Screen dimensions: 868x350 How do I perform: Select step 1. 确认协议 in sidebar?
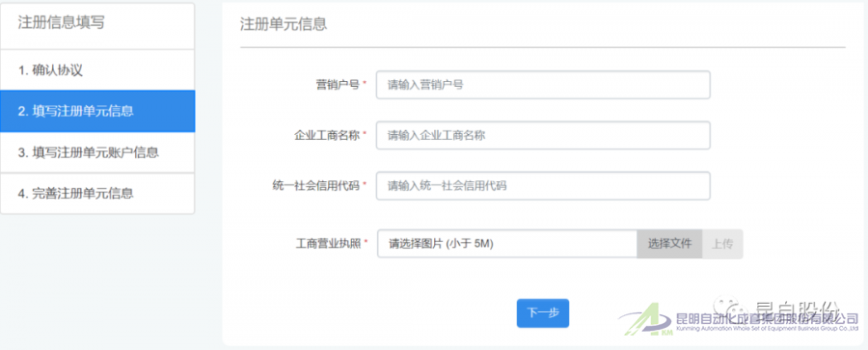[x=97, y=70]
